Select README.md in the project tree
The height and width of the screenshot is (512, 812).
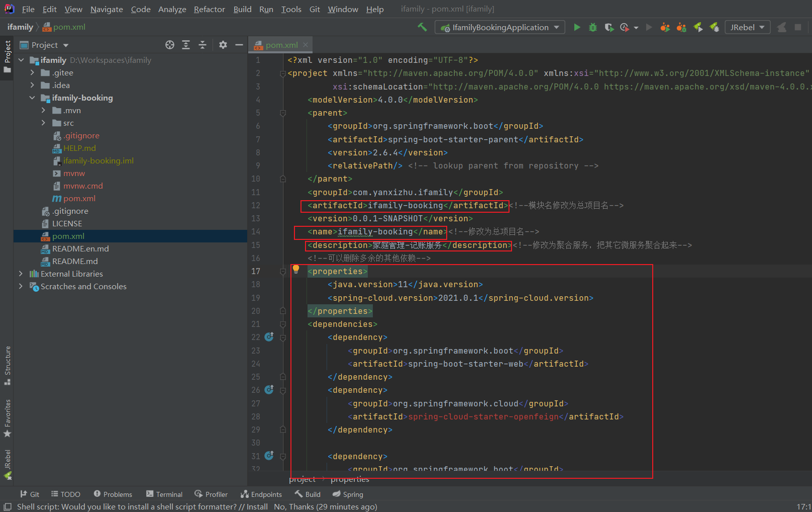pos(75,261)
